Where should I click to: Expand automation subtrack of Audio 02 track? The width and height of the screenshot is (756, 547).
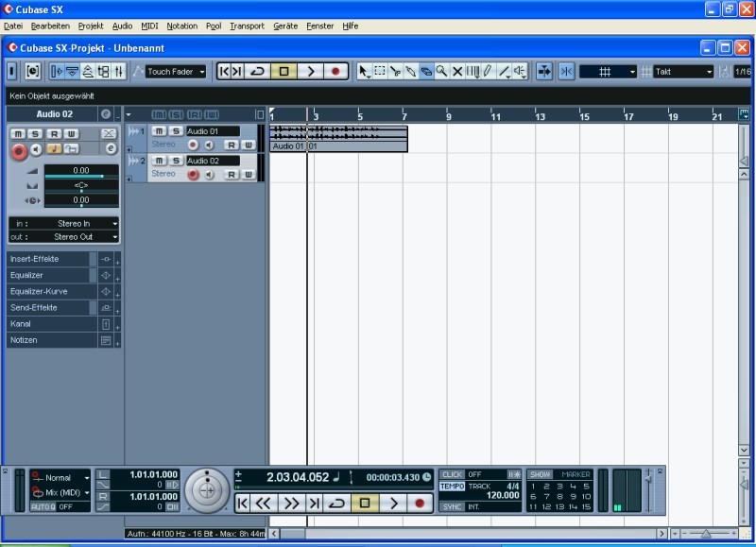(x=129, y=179)
